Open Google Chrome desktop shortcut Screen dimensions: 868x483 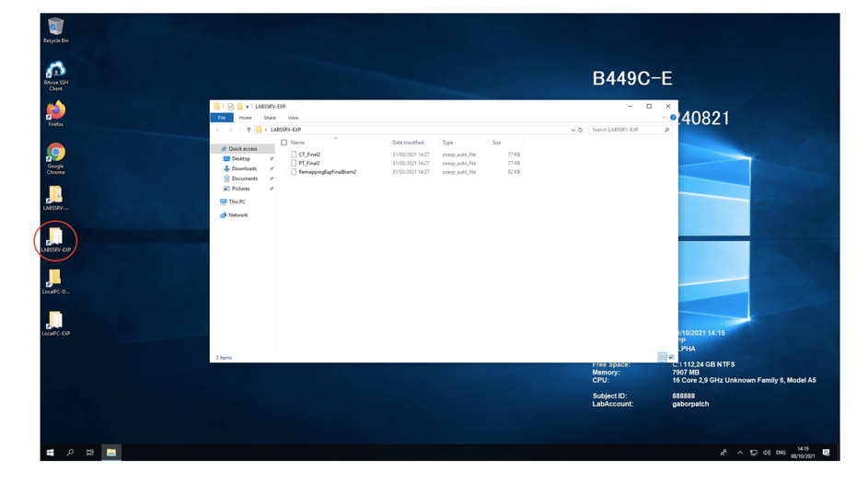(55, 159)
